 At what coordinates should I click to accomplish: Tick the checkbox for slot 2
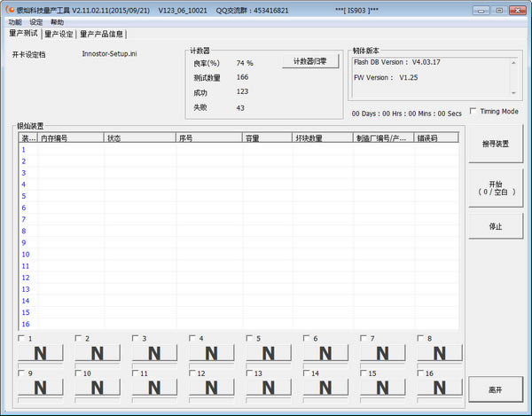point(78,338)
